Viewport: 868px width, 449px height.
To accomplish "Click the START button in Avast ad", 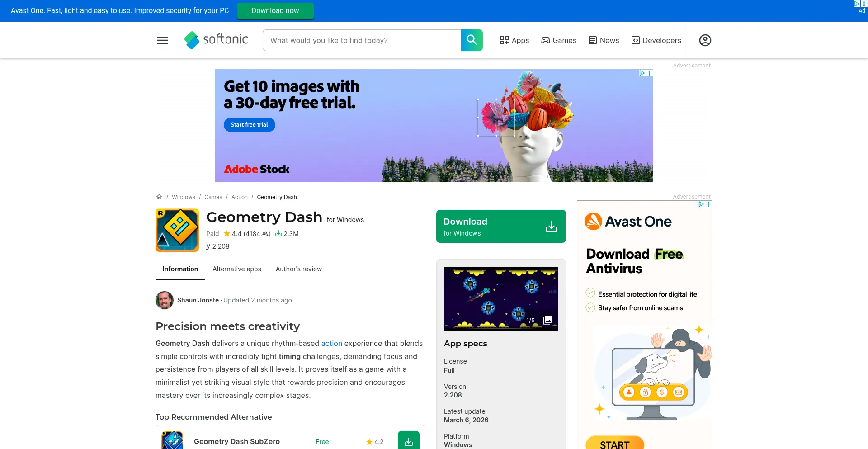I will [615, 443].
